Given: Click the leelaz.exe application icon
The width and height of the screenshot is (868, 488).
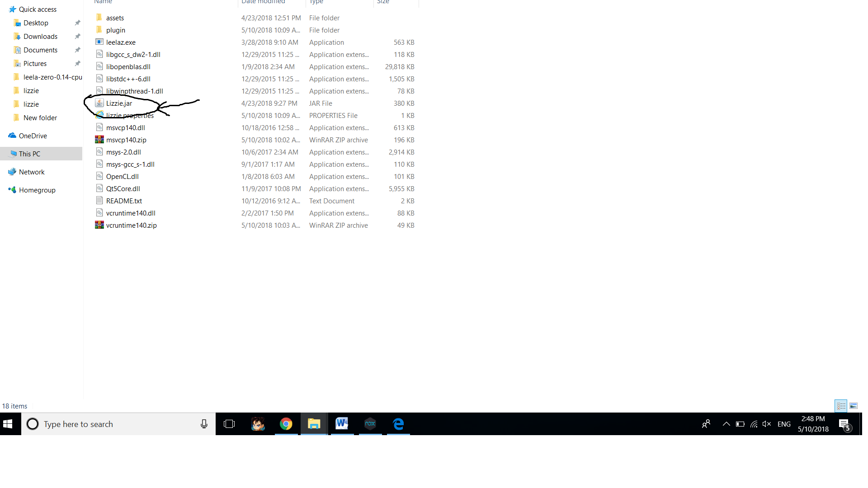Looking at the screenshot, I should click(x=99, y=42).
